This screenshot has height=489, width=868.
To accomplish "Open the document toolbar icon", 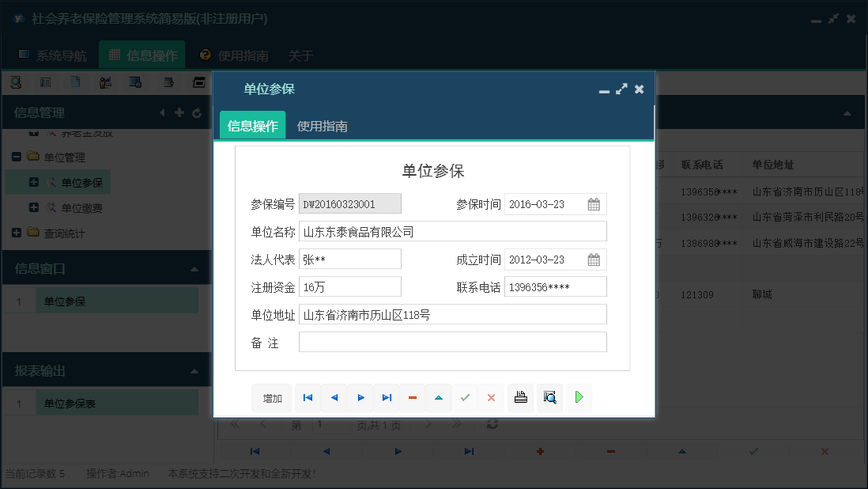I will pos(75,81).
